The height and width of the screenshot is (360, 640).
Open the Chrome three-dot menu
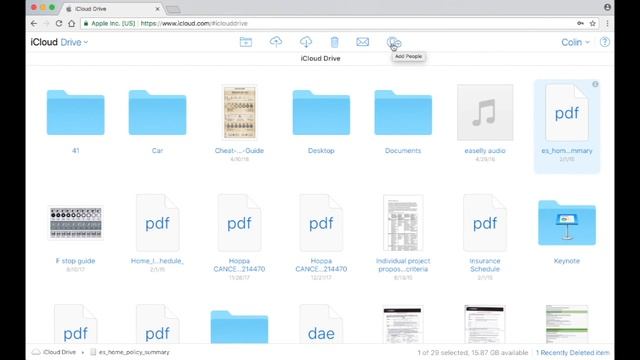point(607,24)
